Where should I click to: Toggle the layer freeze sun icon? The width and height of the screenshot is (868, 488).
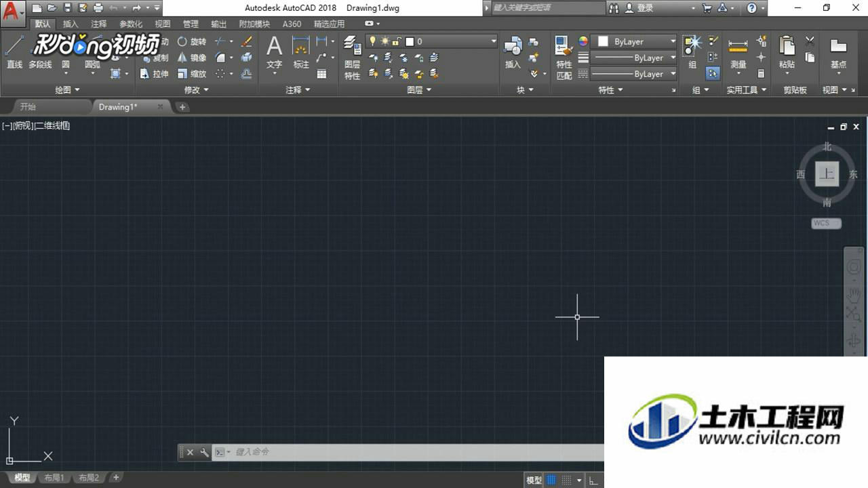tap(384, 41)
